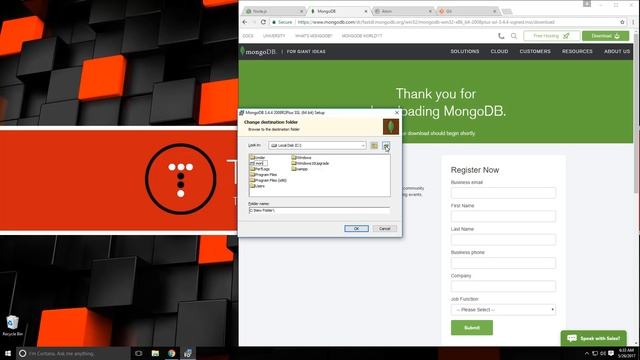Click the browser Reload icon

coord(263,22)
